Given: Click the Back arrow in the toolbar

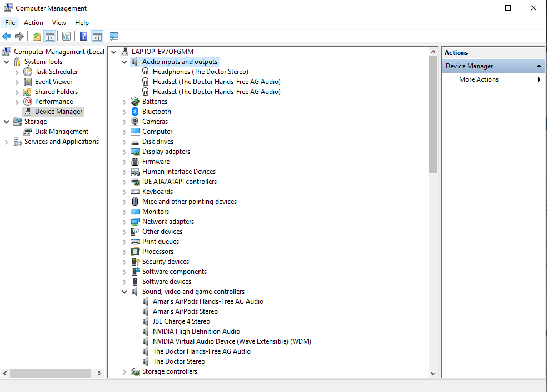Looking at the screenshot, I should point(7,36).
